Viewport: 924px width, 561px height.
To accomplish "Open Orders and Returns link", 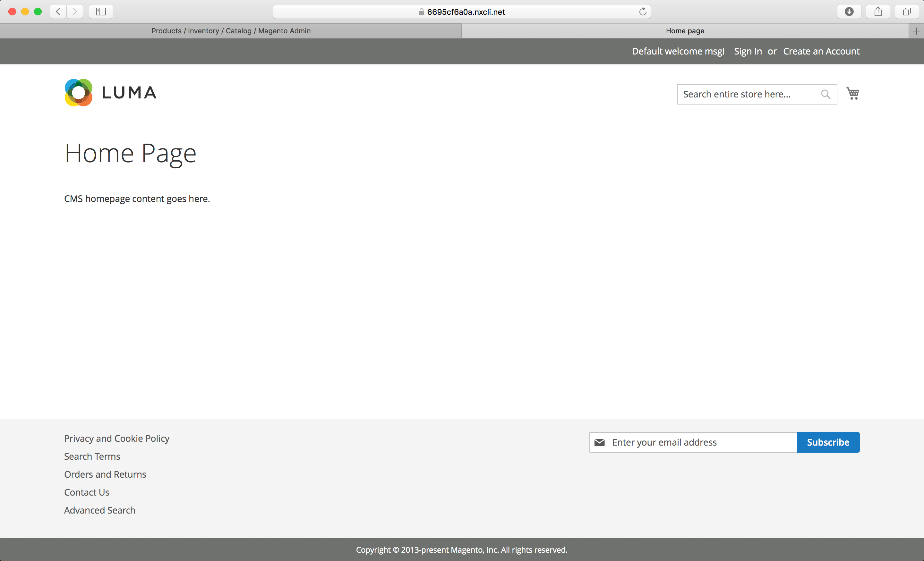I will (x=105, y=474).
